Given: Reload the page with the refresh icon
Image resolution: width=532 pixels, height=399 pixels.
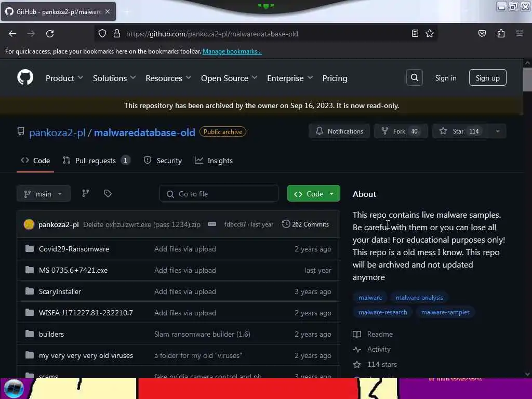Looking at the screenshot, I should pyautogui.click(x=50, y=34).
